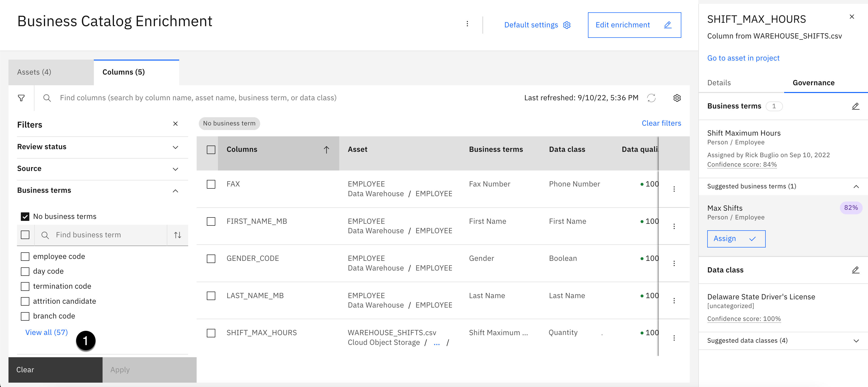This screenshot has height=387, width=868.
Task: Open overflow menu for FAX row
Action: pos(674,189)
